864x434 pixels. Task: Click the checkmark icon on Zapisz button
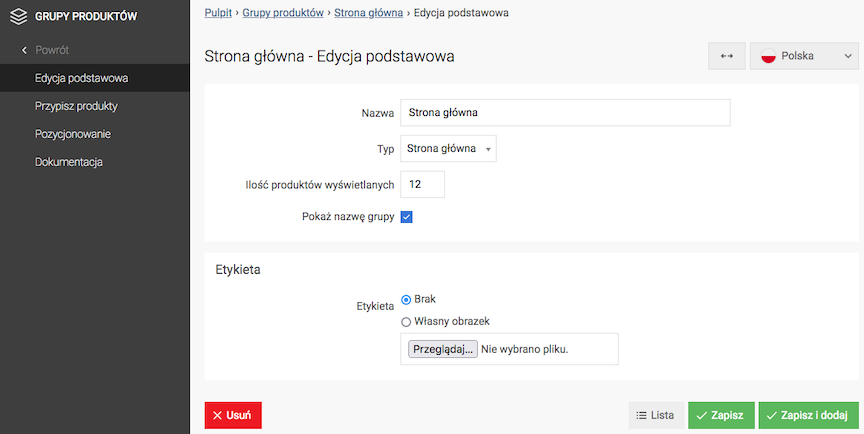[701, 416]
